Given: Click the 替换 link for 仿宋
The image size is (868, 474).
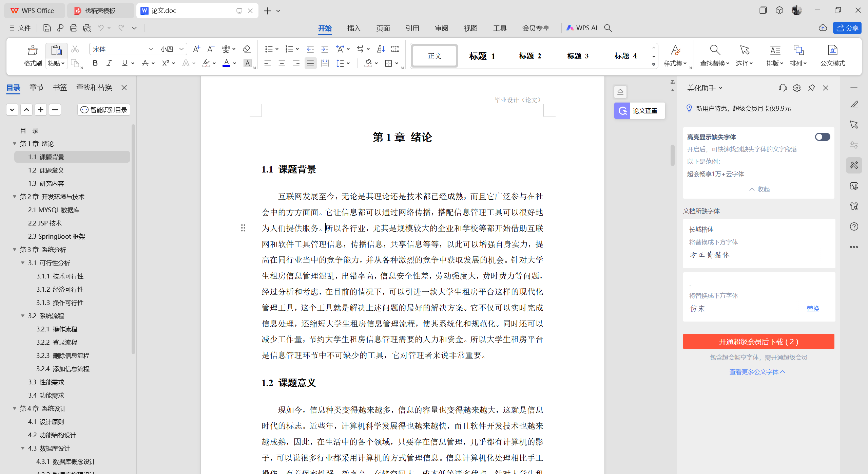Looking at the screenshot, I should coord(813,309).
